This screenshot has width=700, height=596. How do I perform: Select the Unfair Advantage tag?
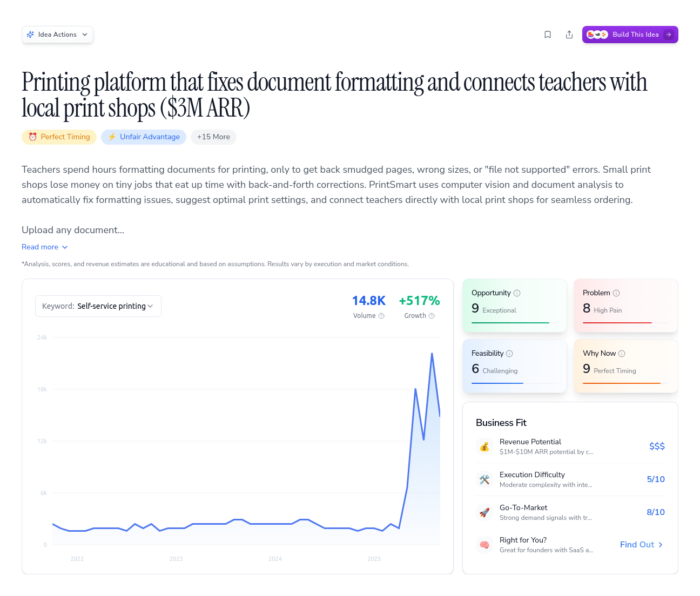[143, 137]
